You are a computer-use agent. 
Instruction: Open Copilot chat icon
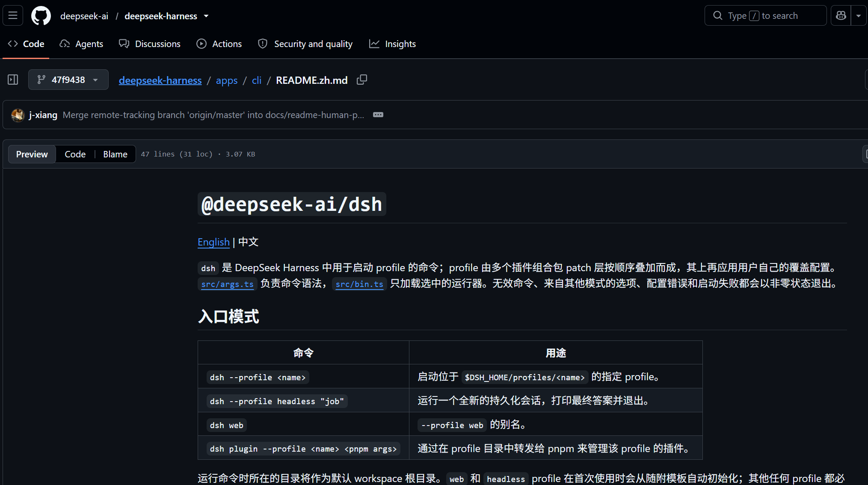(x=841, y=16)
